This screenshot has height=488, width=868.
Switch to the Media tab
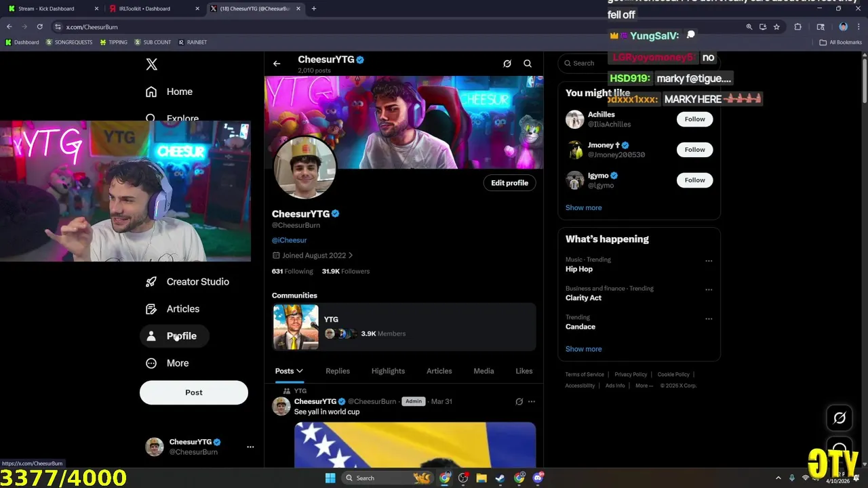click(x=484, y=371)
